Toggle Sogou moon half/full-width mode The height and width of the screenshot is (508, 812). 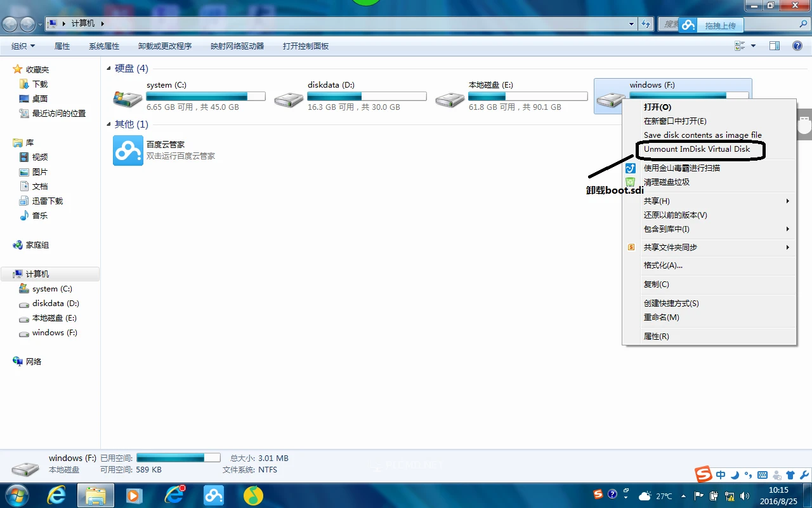click(735, 475)
